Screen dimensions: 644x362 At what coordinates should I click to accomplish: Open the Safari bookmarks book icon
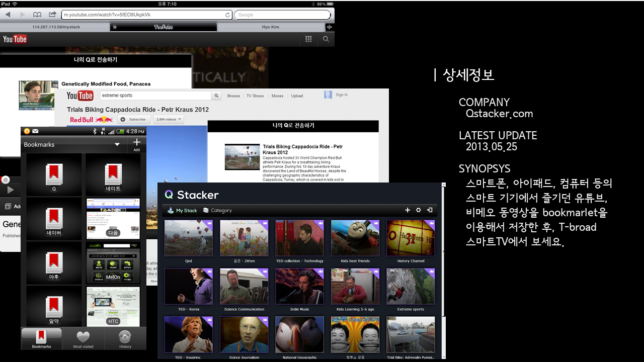37,15
